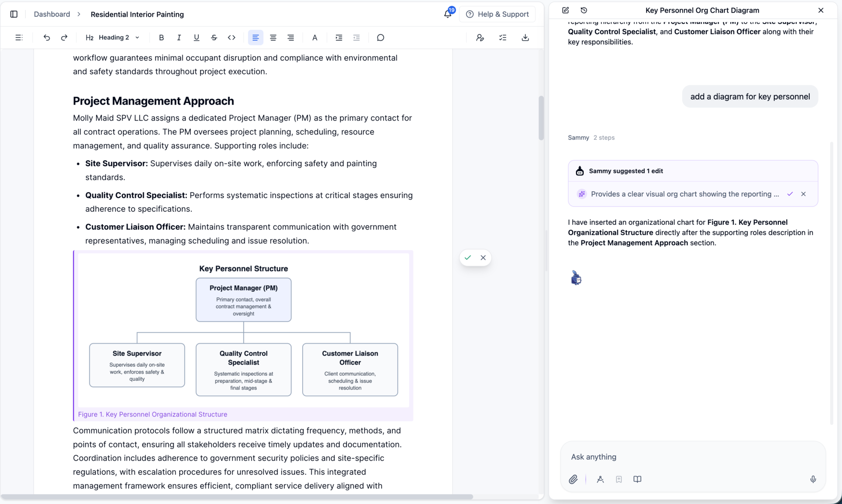Undo the last edit

coord(47,37)
